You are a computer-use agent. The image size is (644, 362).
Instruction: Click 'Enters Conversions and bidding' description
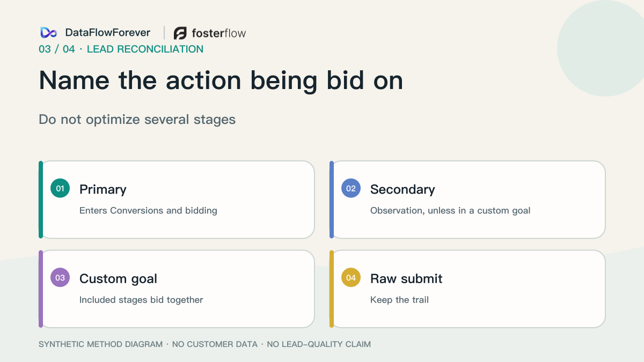[148, 210]
